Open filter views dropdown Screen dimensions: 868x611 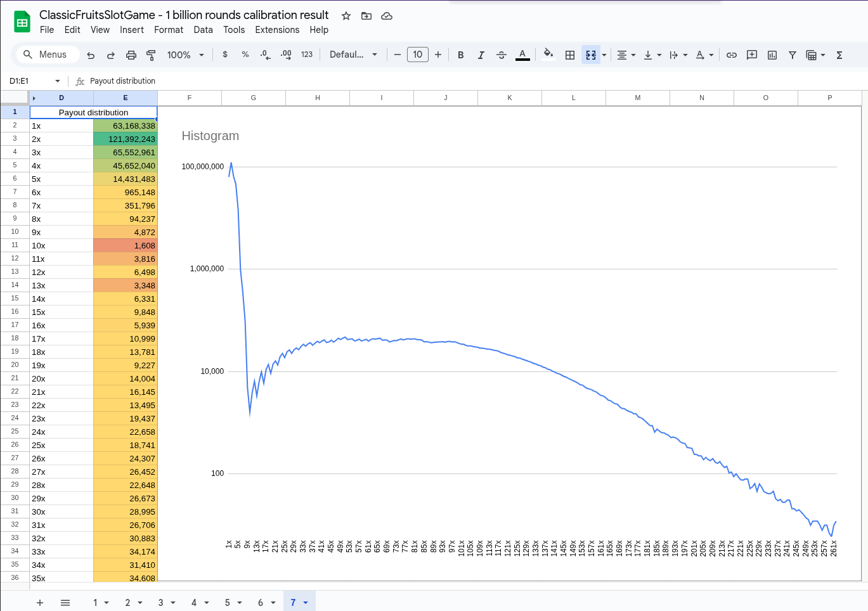[x=815, y=55]
